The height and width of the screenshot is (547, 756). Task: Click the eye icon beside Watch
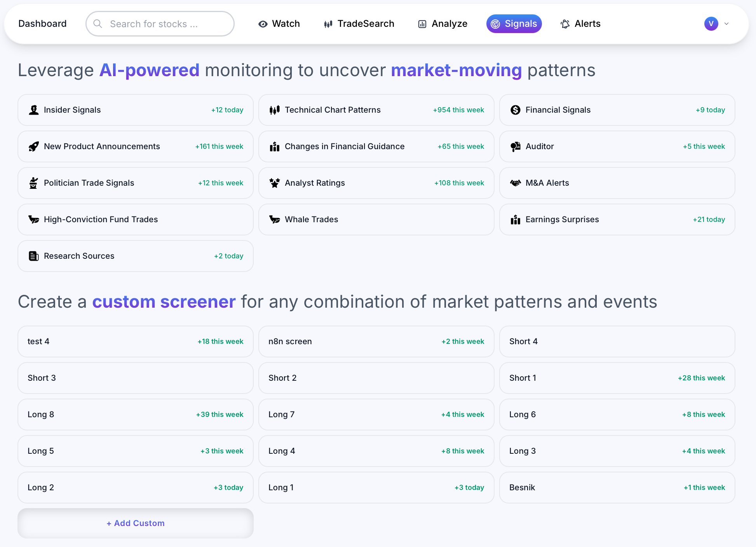262,24
